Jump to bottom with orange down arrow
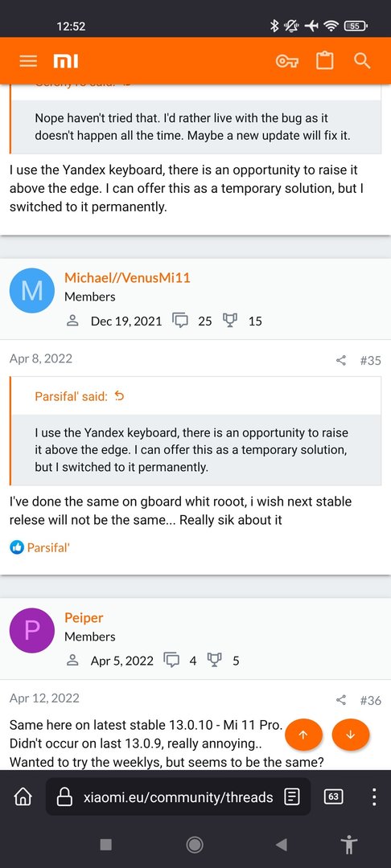 click(x=350, y=735)
